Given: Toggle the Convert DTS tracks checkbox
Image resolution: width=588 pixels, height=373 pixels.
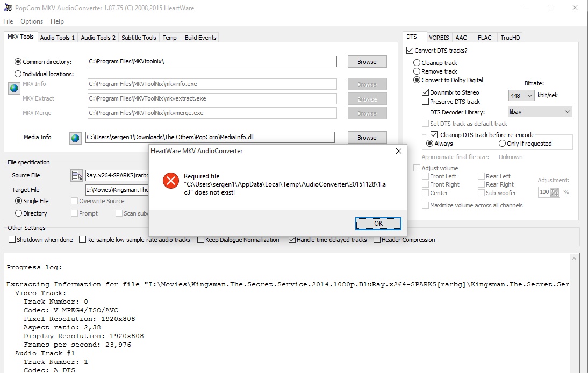Looking at the screenshot, I should (x=410, y=50).
